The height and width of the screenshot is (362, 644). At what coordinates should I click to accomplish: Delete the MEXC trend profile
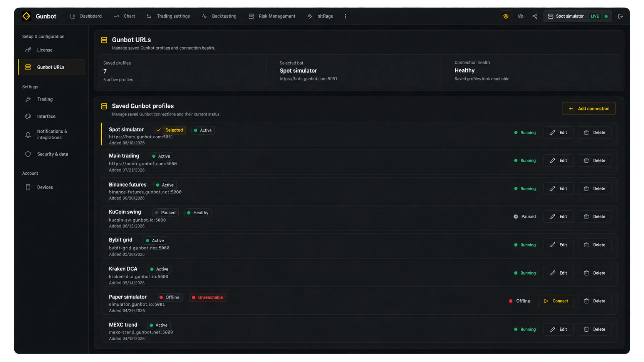pyautogui.click(x=594, y=329)
